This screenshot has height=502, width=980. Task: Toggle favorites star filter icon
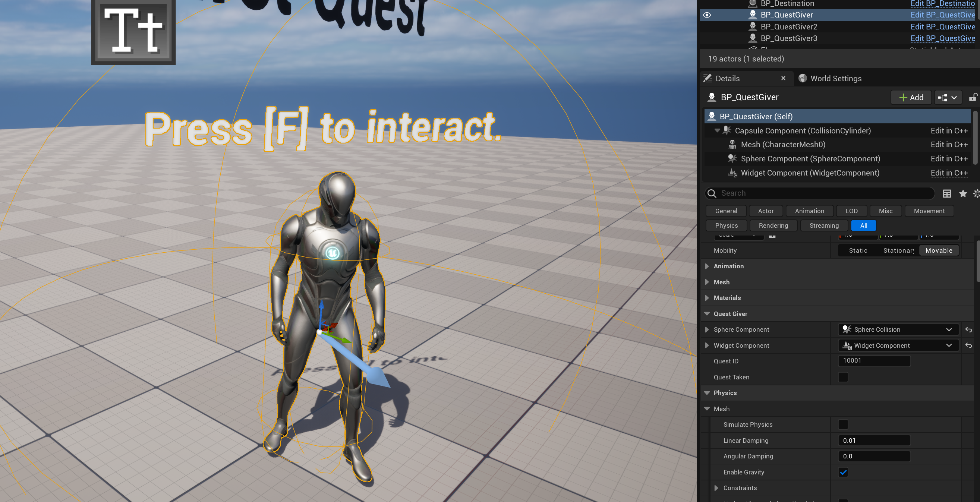coord(963,193)
